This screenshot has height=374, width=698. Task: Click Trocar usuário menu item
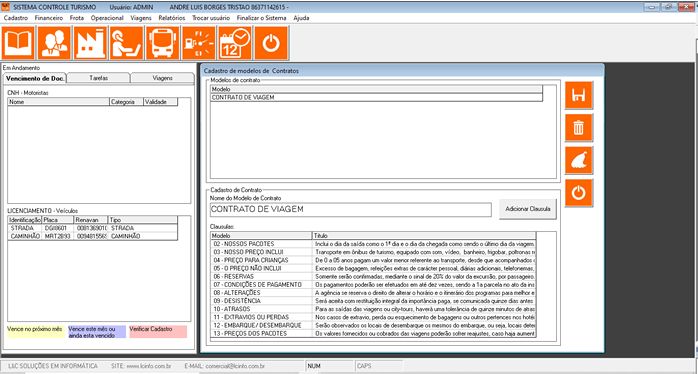(211, 18)
